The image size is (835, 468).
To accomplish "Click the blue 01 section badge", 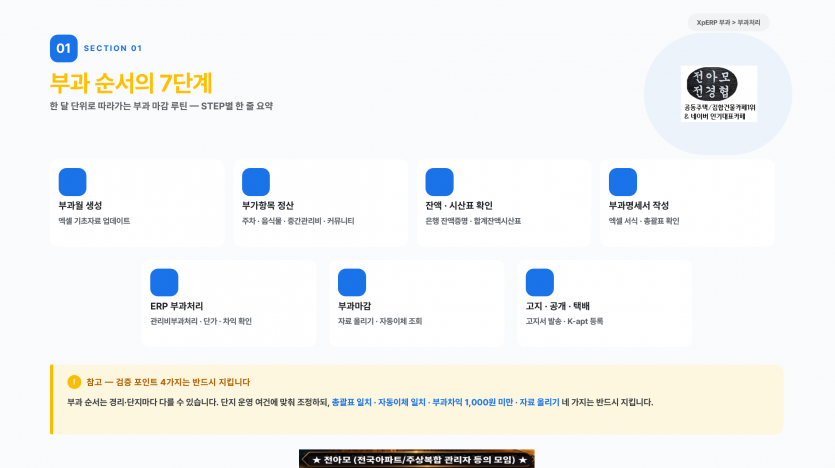I will point(64,48).
